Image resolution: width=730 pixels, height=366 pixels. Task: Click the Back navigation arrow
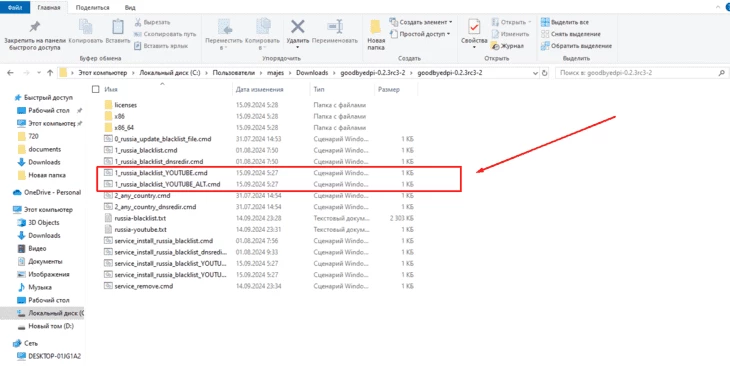[10, 73]
